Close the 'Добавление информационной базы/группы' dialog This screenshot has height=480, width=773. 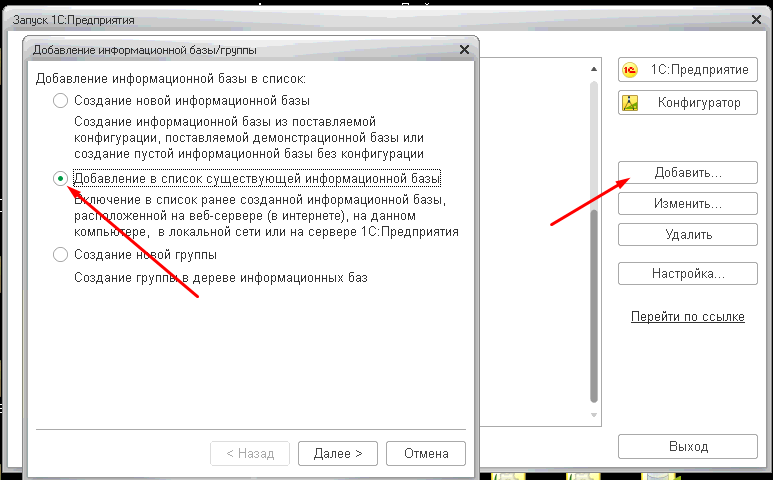[464, 50]
